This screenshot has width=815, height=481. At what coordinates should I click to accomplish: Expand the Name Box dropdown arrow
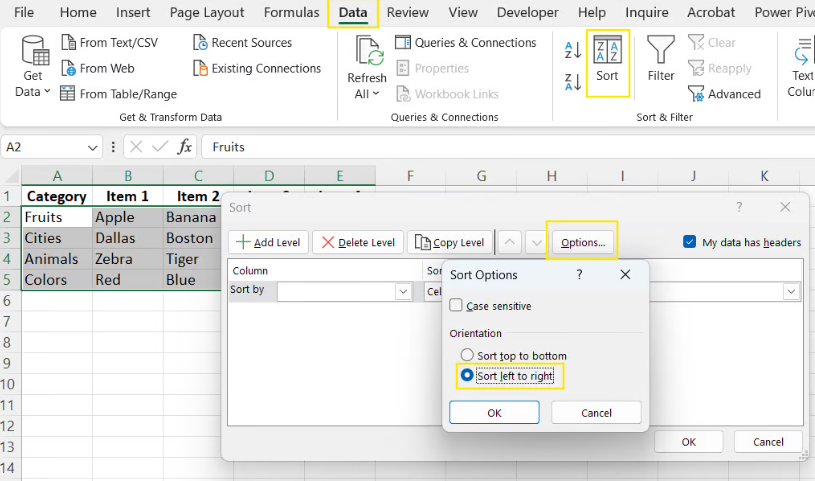point(93,147)
